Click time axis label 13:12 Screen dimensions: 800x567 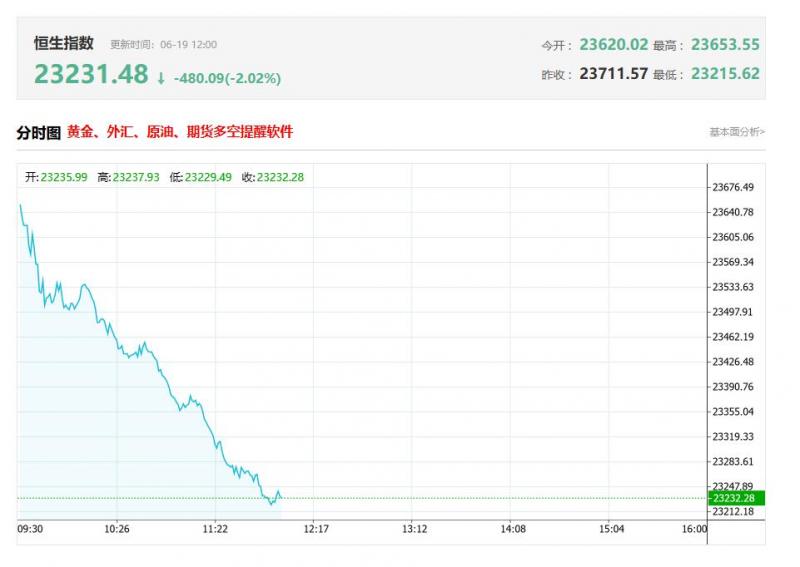[415, 529]
